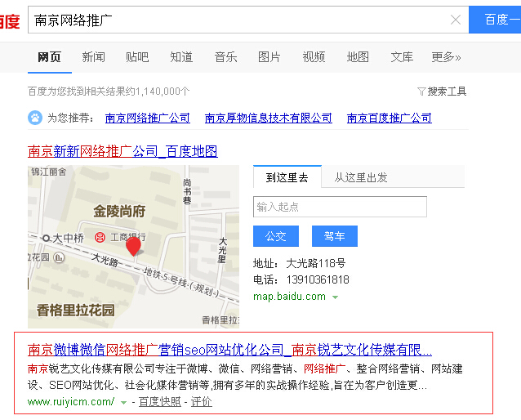The width and height of the screenshot is (521, 420).
Task: Open recommended link 南京厚物信息技术有限公司
Action: 269,118
